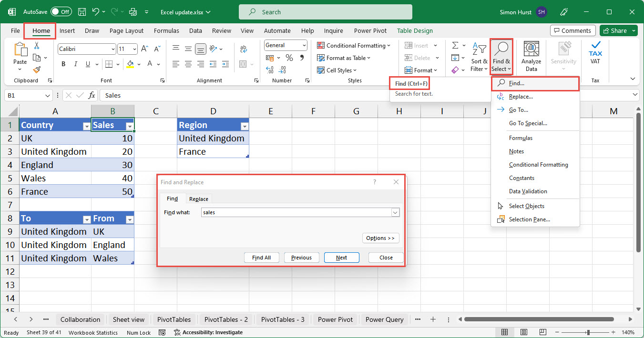Switch to Page Break Preview view
Viewport: 644px width, 338px height.
(x=542, y=332)
